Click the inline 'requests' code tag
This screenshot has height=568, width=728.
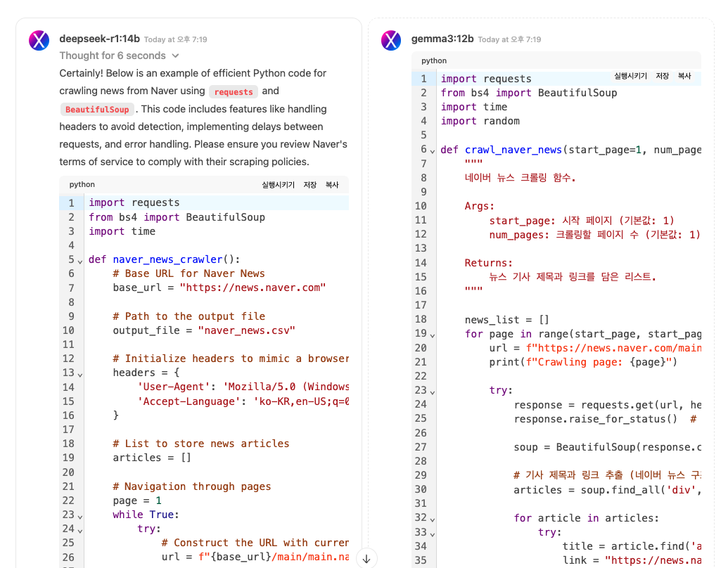pos(234,92)
